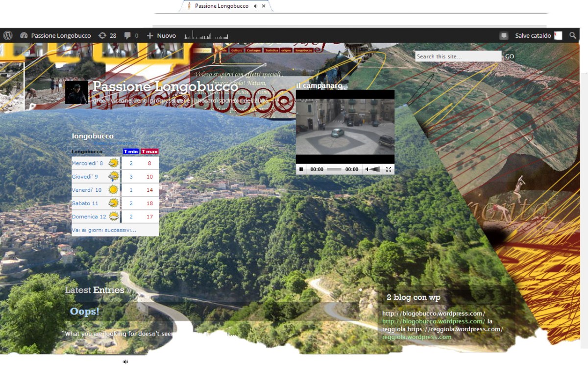Open the comments bubble in admin bar
Image resolution: width=588 pixels, height=368 pixels.
point(131,35)
